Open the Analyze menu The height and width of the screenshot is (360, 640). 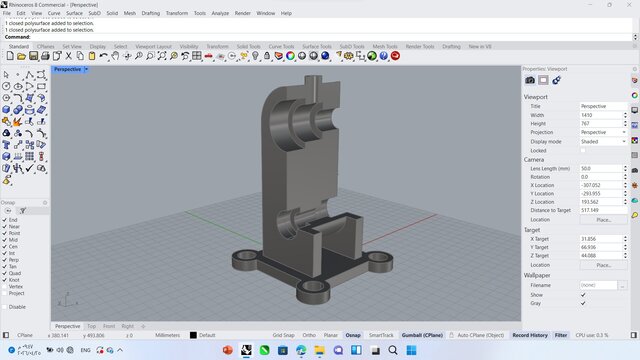[x=220, y=13]
